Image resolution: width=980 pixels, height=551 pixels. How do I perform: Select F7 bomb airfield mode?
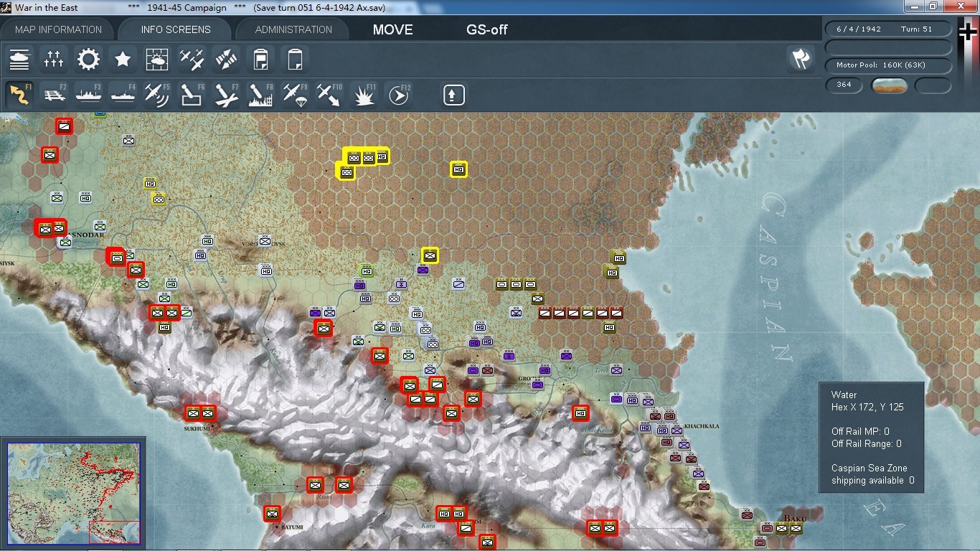point(226,95)
